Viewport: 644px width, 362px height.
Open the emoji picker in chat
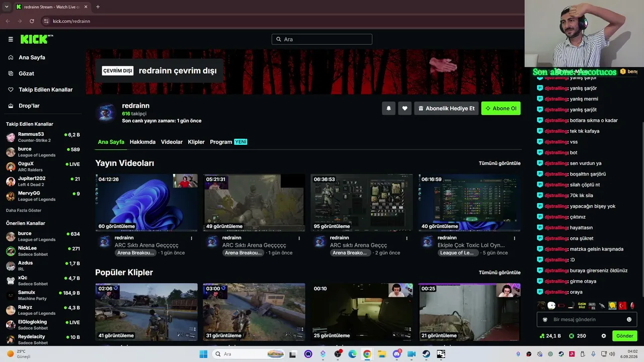coord(629,319)
